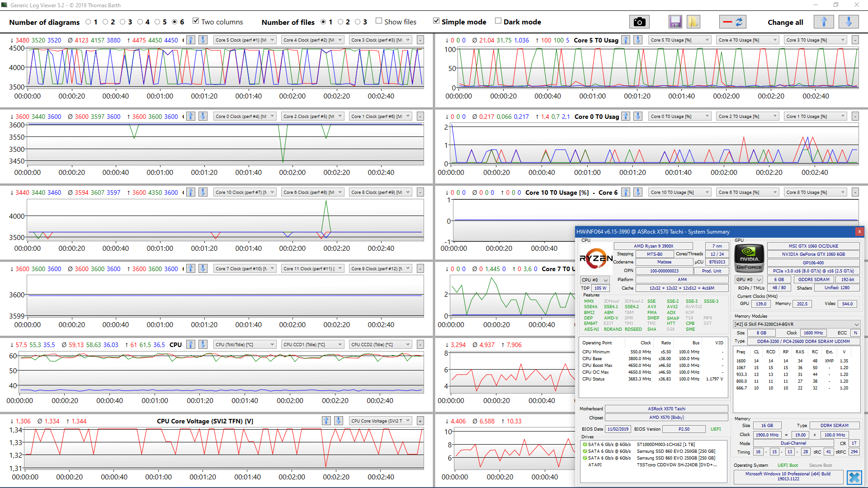Click down arrow in Core 5 Clock diagram
The width and height of the screenshot is (868, 488).
[203, 40]
